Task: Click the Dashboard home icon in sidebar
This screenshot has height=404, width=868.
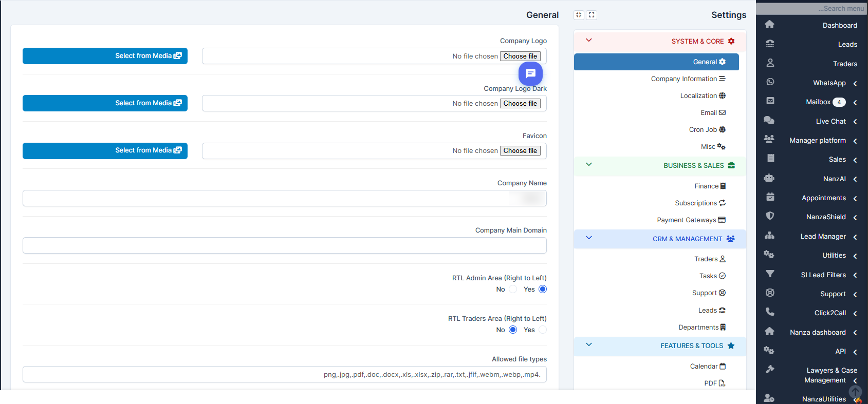Action: (769, 25)
